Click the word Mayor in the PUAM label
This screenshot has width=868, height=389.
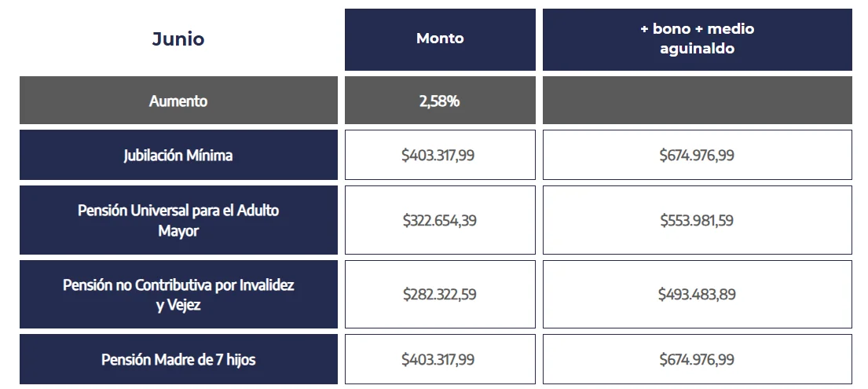click(178, 231)
